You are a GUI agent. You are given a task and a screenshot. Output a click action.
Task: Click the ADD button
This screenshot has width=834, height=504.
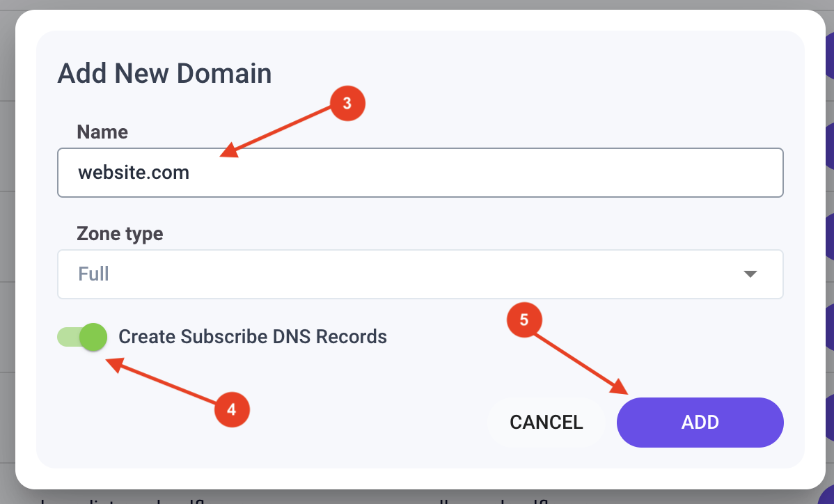(x=700, y=423)
